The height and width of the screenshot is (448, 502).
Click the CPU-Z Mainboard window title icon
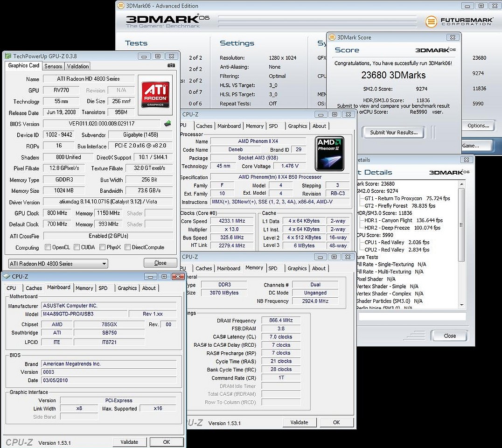click(x=7, y=276)
